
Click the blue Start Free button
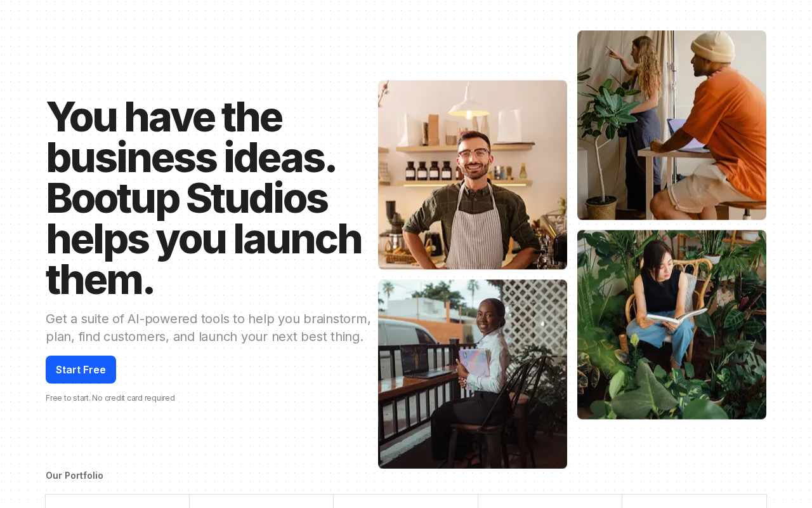click(81, 370)
